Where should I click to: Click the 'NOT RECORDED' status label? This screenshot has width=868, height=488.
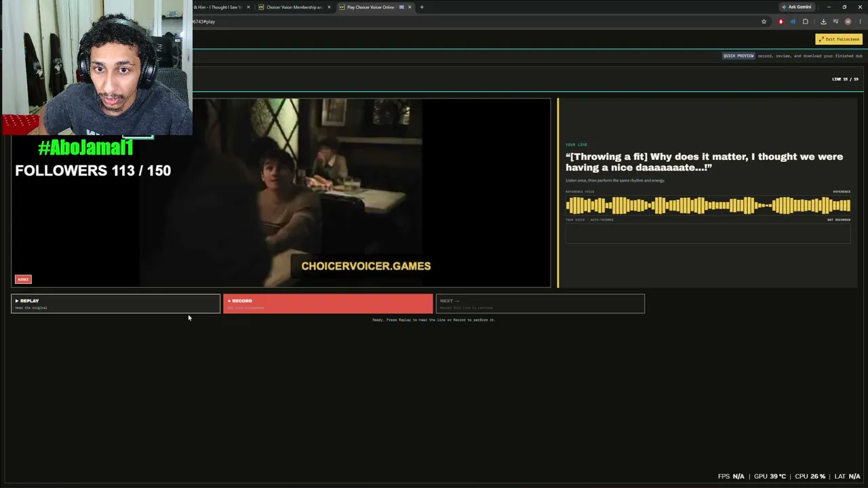tap(839, 220)
